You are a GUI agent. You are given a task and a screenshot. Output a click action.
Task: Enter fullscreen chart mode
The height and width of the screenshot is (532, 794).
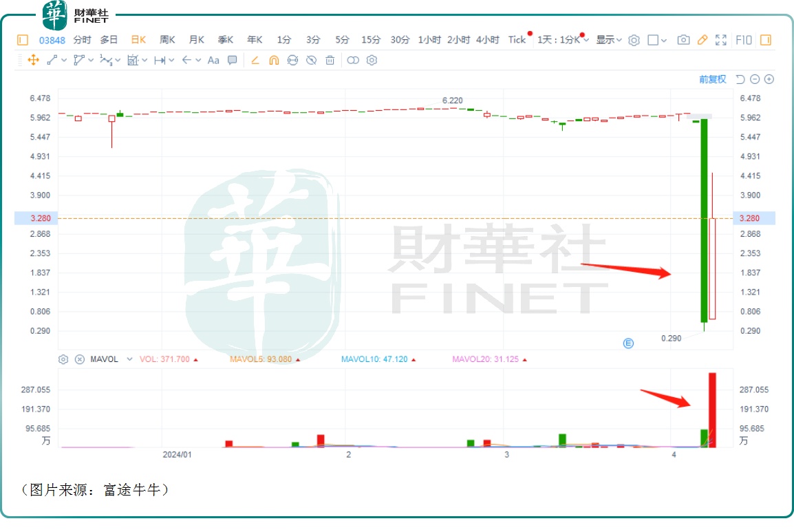tap(720, 40)
